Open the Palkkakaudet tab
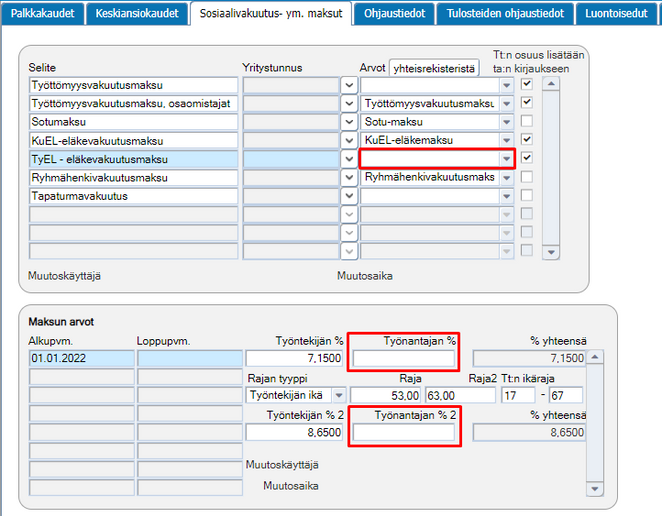This screenshot has height=516, width=662. [x=42, y=14]
